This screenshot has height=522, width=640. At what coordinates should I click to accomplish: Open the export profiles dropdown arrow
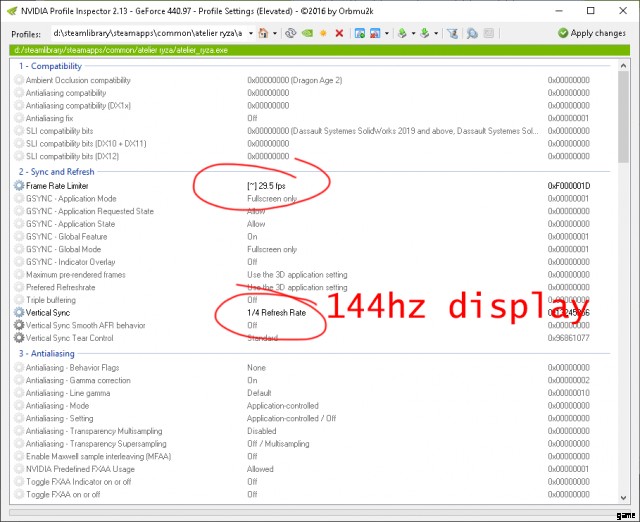pos(415,33)
